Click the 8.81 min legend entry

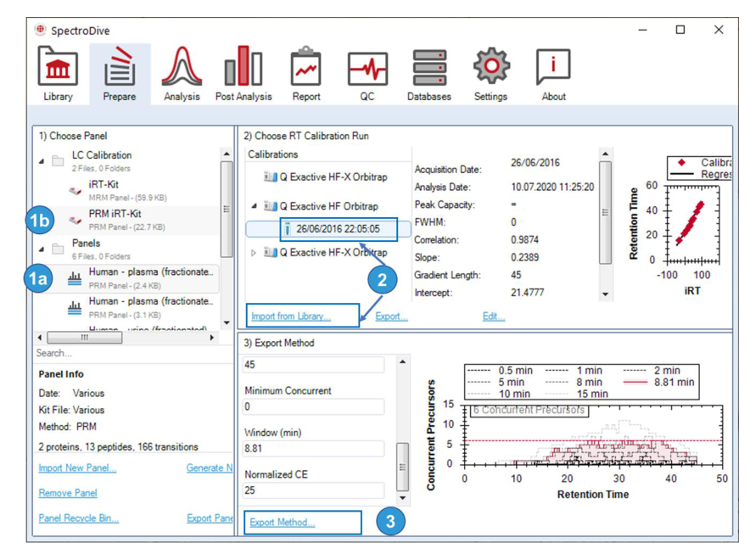point(658,382)
